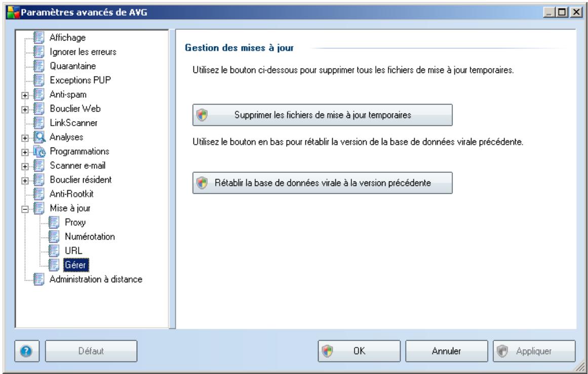Maximize the AVG settings window
The height and width of the screenshot is (374, 588).
(x=561, y=12)
